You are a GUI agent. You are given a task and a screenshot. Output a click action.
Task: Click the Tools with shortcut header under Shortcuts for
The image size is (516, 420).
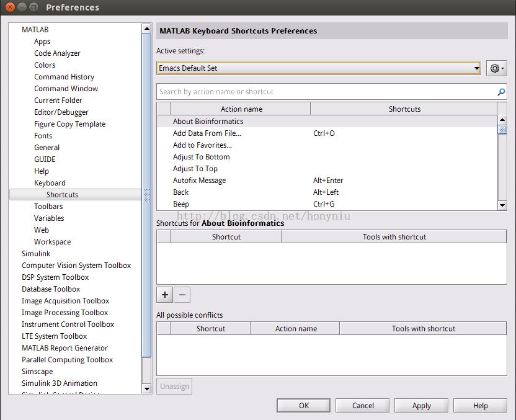pyautogui.click(x=394, y=237)
